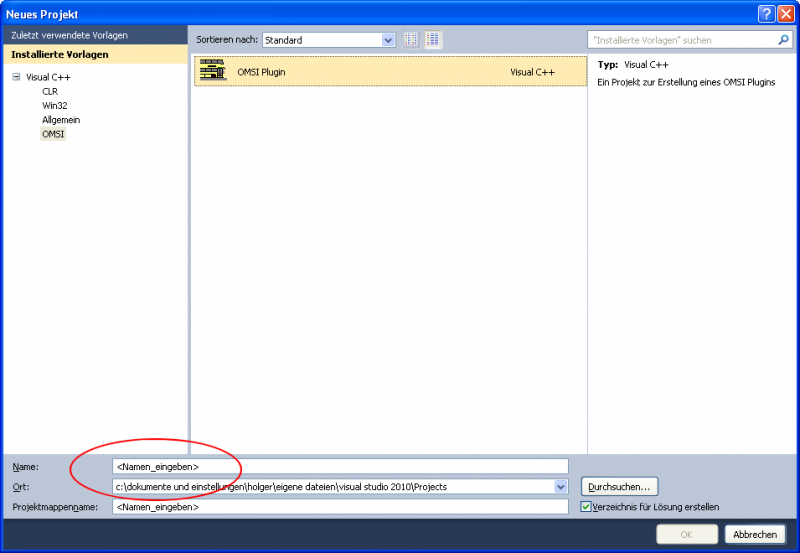This screenshot has height=553, width=800.
Task: Switch to medium icons list view
Action: pos(433,40)
